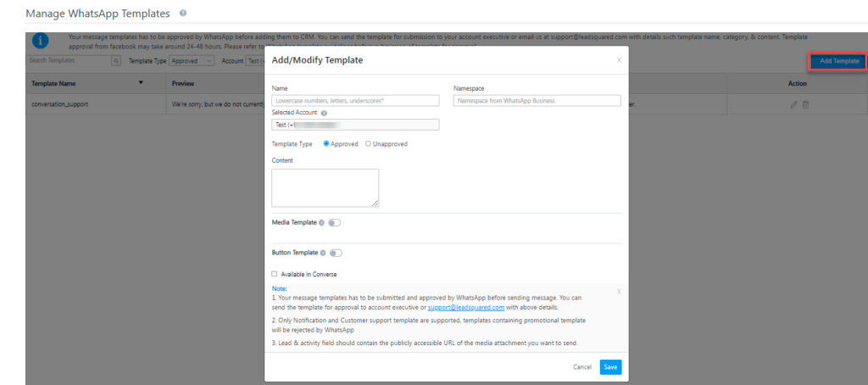Click the Selected Account field
868x385 pixels.
tap(355, 125)
